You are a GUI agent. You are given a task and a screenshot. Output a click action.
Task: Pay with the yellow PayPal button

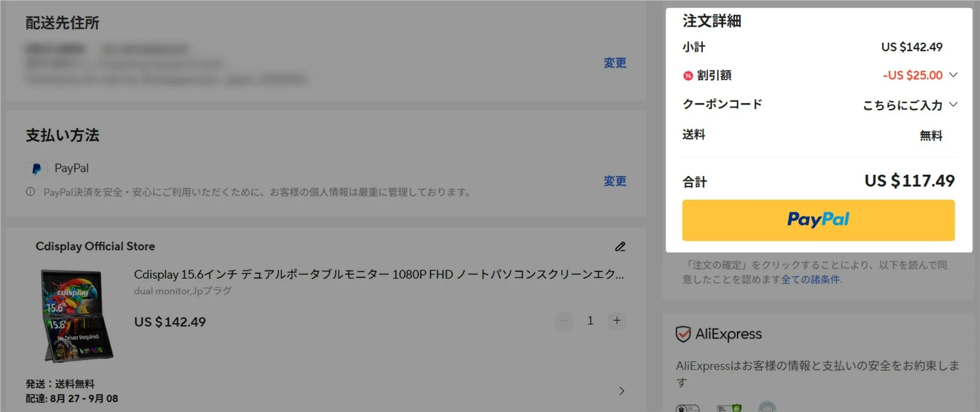pos(818,220)
